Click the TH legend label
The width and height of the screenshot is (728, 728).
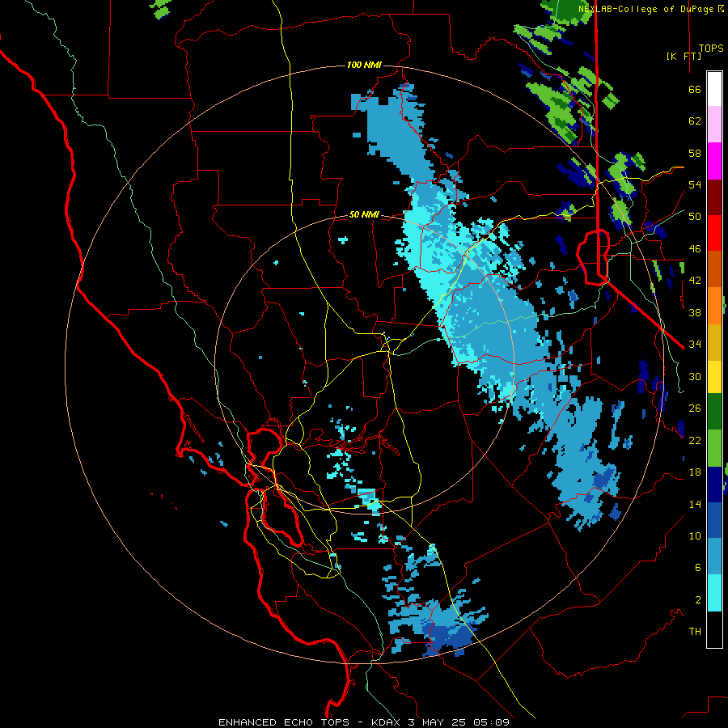pos(695,632)
